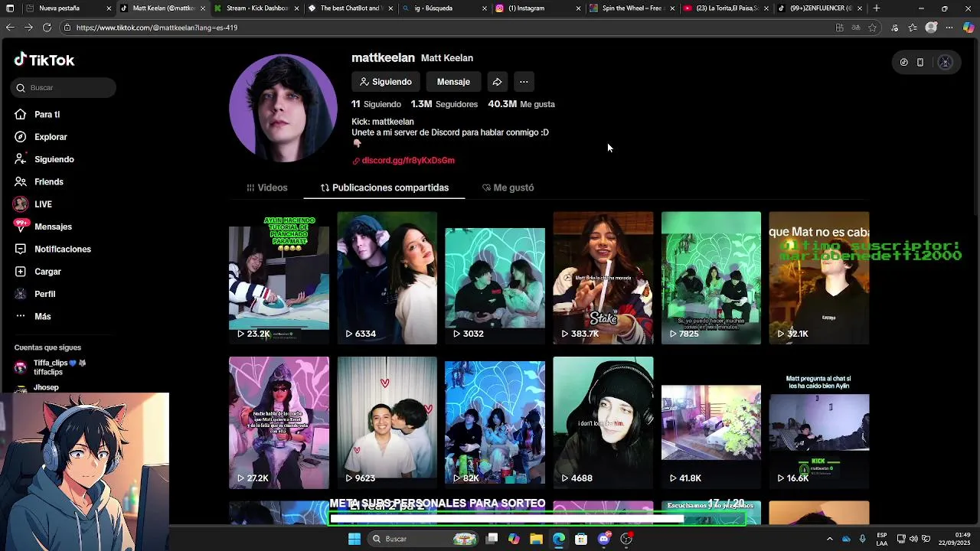This screenshot has height=551, width=980.
Task: Add page to favorites star icon
Action: tap(872, 28)
